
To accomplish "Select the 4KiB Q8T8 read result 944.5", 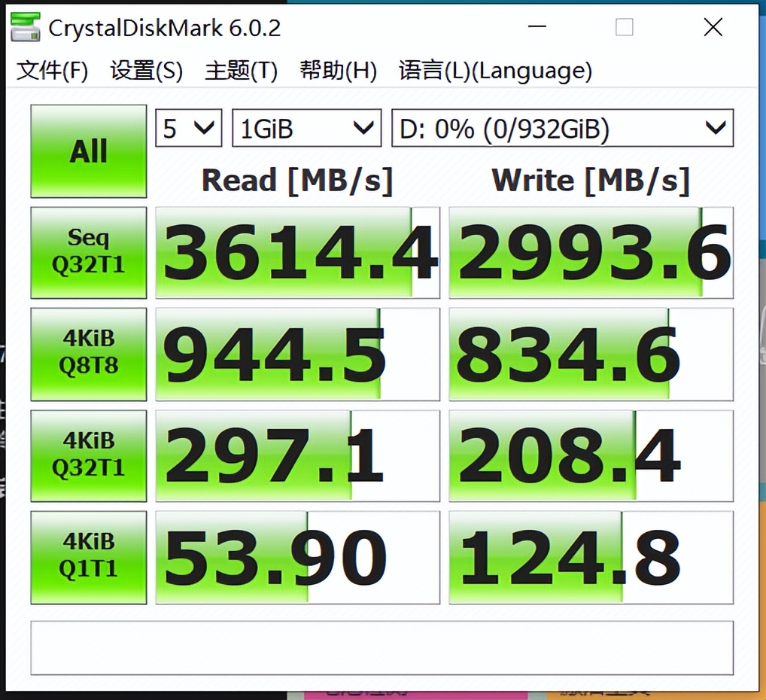I will [x=297, y=354].
